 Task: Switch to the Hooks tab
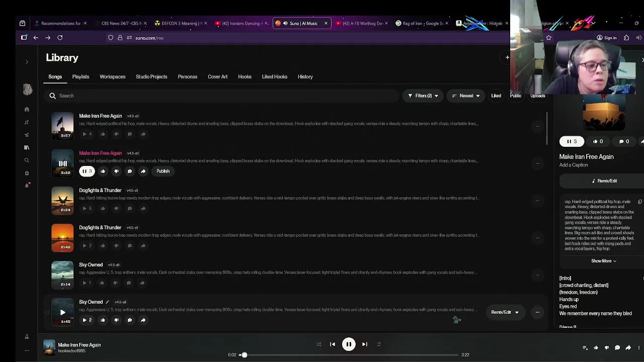point(245,77)
